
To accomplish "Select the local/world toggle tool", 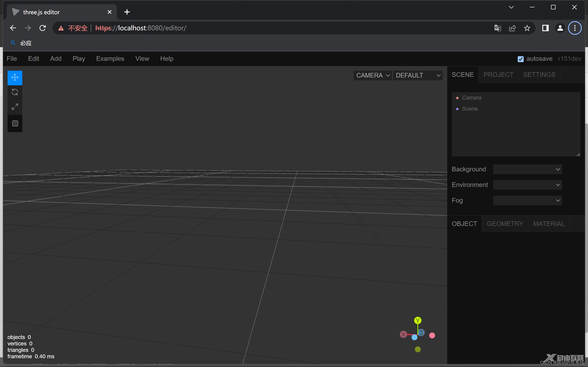I will click(x=15, y=123).
